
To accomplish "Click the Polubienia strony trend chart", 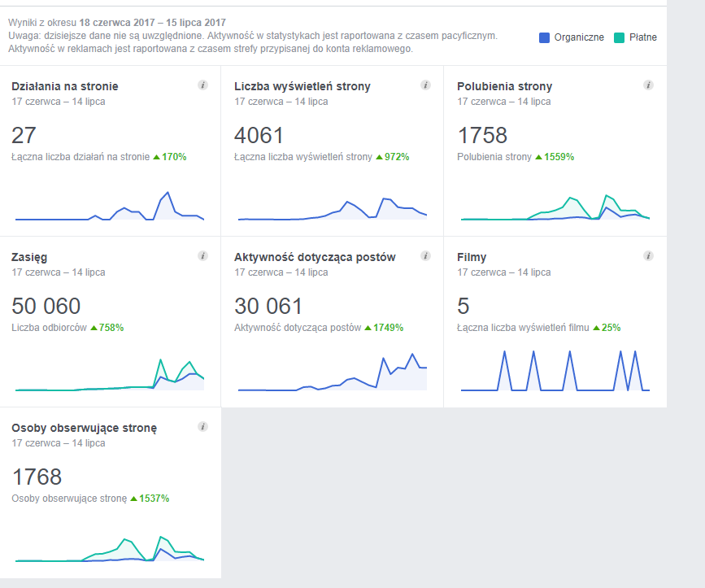I will click(x=555, y=207).
